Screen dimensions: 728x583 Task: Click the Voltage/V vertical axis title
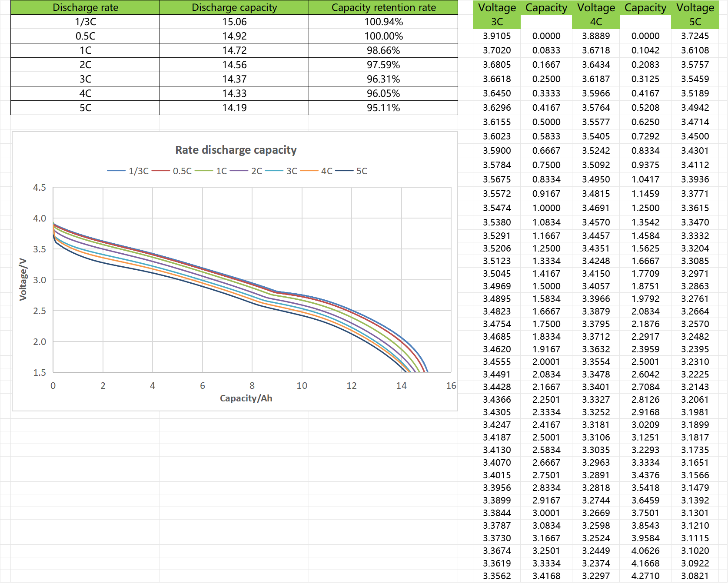23,279
